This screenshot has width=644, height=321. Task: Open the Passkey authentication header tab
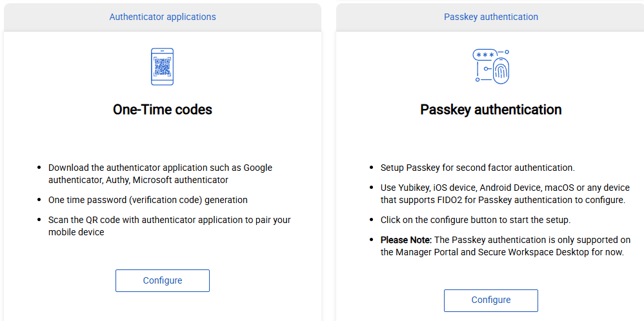pyautogui.click(x=490, y=17)
